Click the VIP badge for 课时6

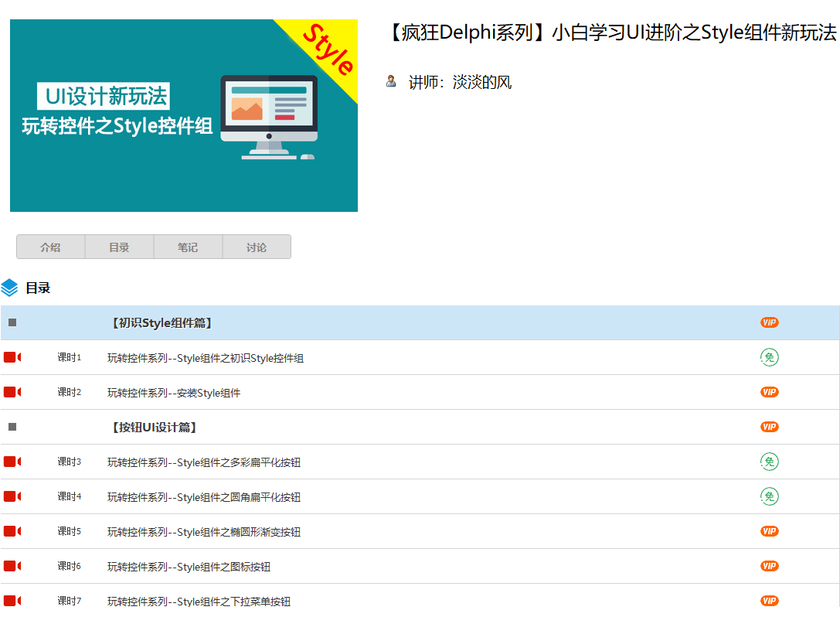(769, 566)
